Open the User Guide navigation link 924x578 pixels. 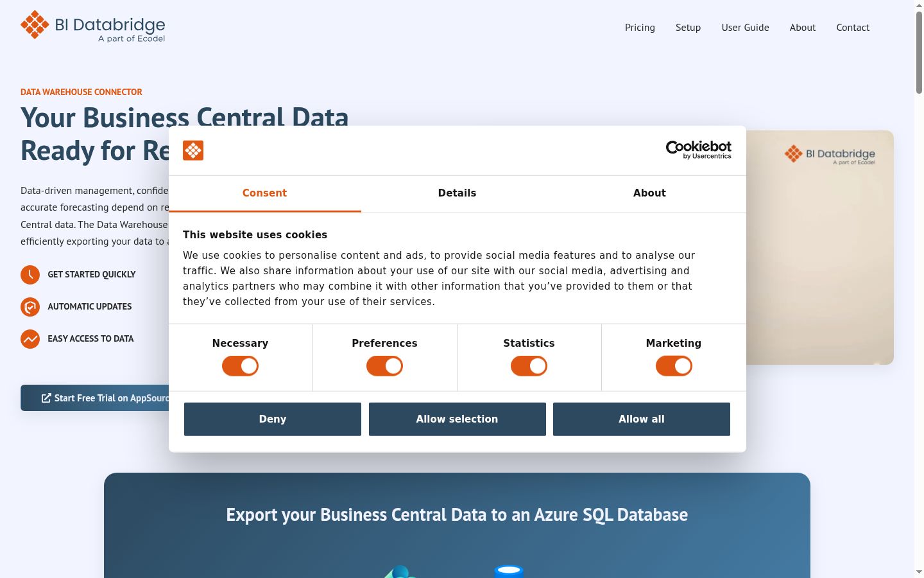tap(746, 28)
